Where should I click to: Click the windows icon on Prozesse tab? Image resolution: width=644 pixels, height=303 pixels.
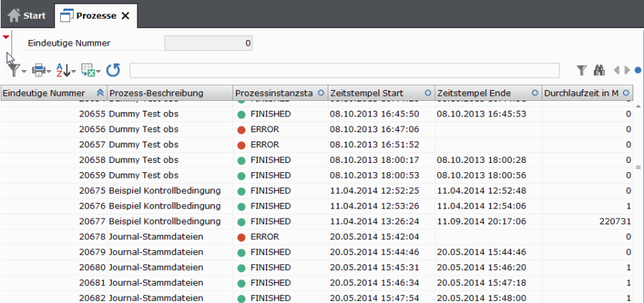[66, 16]
